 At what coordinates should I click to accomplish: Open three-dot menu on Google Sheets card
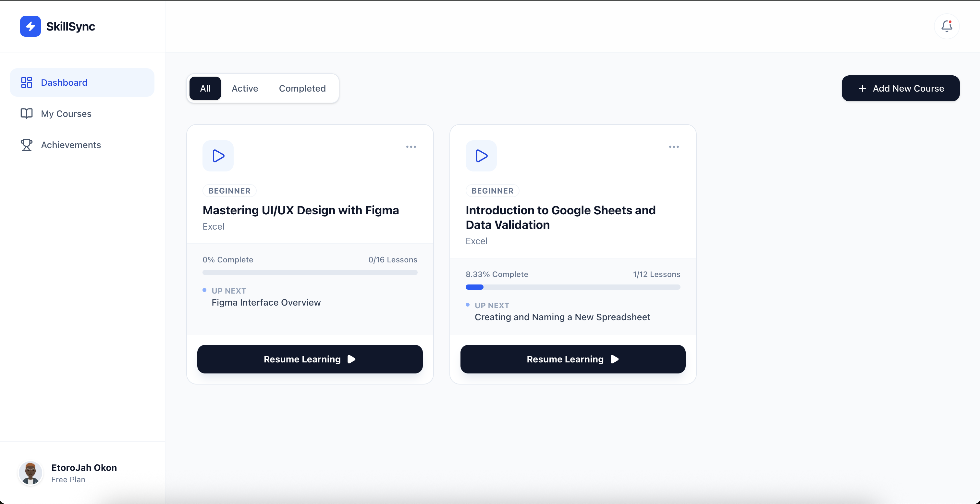coord(674,147)
